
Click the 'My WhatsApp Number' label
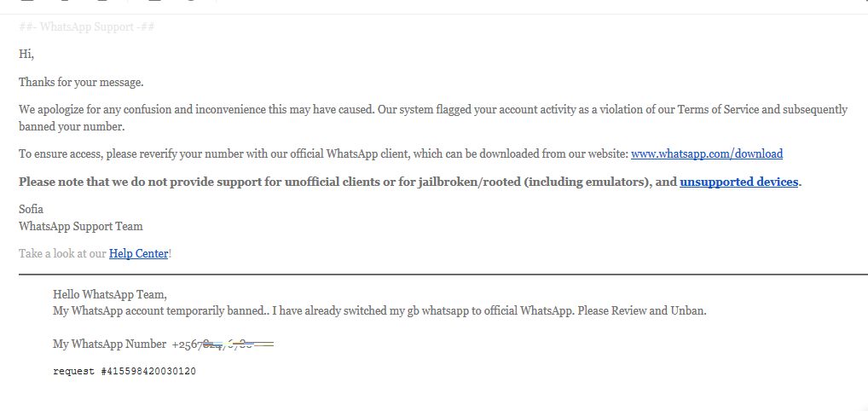point(110,344)
